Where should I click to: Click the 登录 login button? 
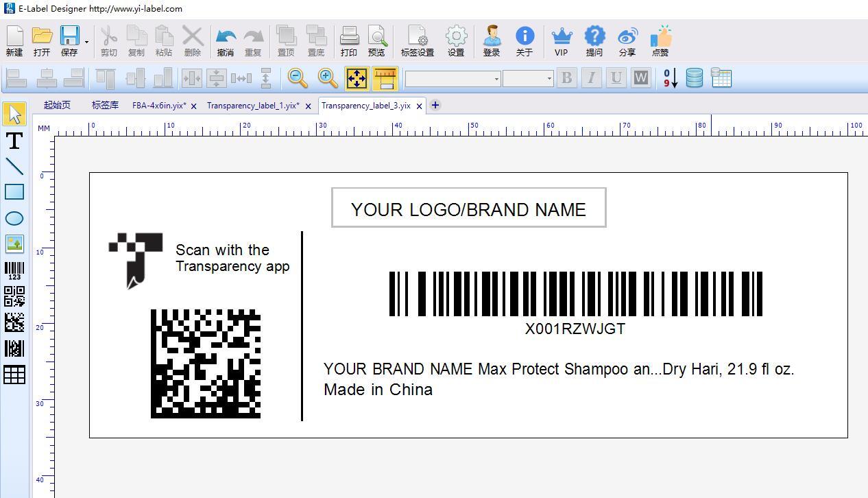pos(492,41)
